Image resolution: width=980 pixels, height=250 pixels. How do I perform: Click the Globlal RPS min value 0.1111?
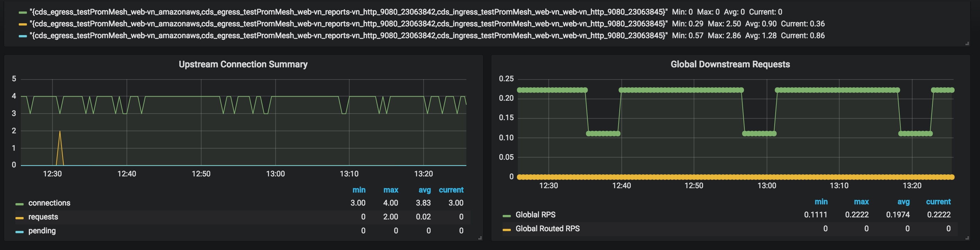tap(816, 215)
